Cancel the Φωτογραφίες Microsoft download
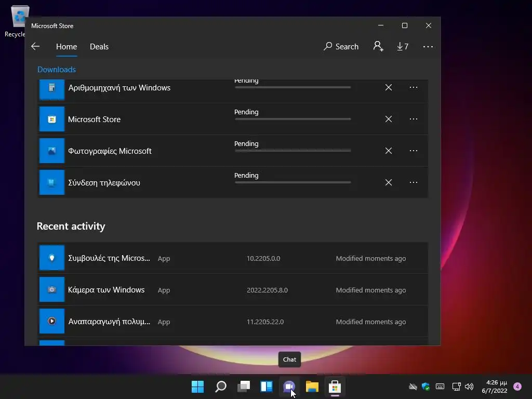 point(389,151)
